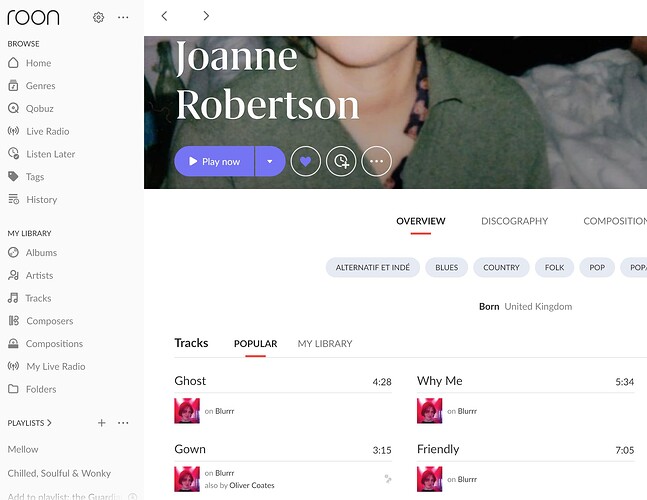Play the track Gown
Screen dimensions: 647x500
[190, 449]
